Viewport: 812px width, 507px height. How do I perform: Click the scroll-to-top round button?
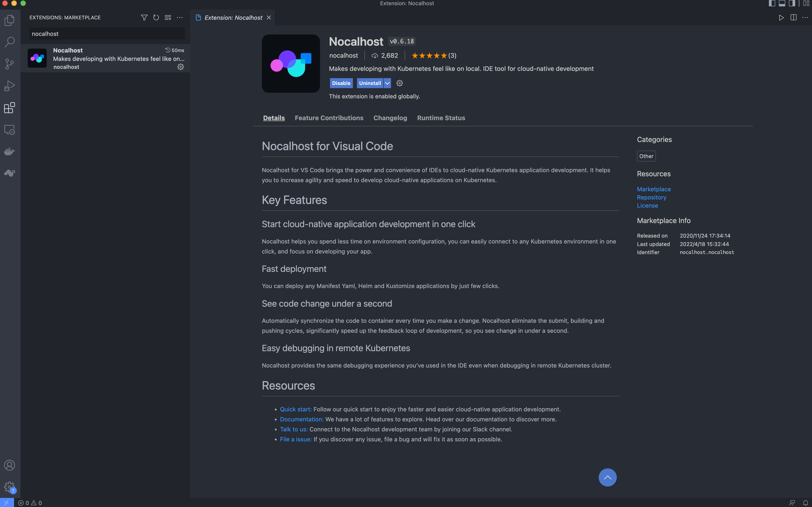(607, 477)
